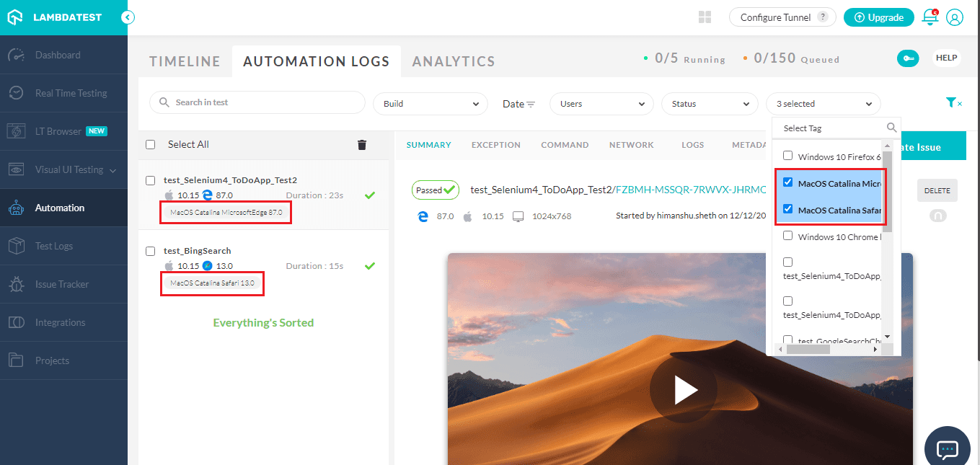Viewport: 980px width, 465px height.
Task: Expand the Users dropdown filter
Action: tap(601, 104)
